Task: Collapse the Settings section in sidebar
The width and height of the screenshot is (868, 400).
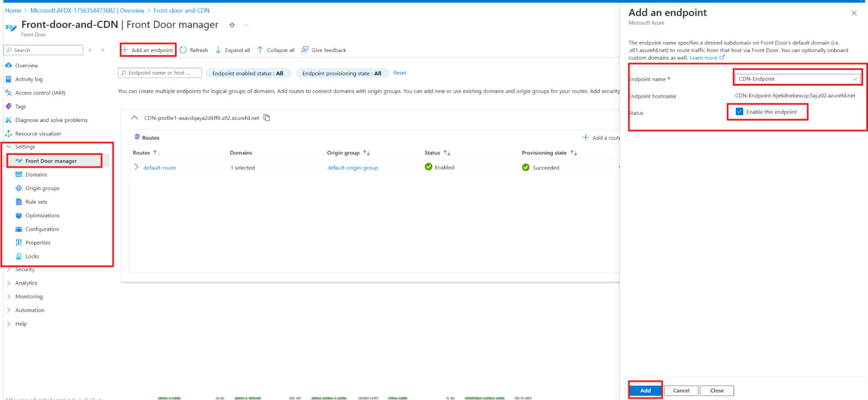Action: pos(9,147)
